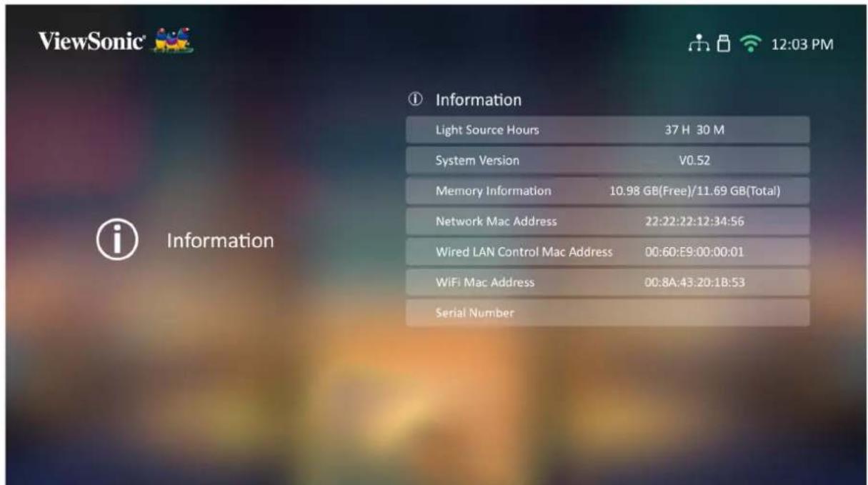The height and width of the screenshot is (485, 868).
Task: Select the System Version row
Action: pyautogui.click(x=608, y=161)
